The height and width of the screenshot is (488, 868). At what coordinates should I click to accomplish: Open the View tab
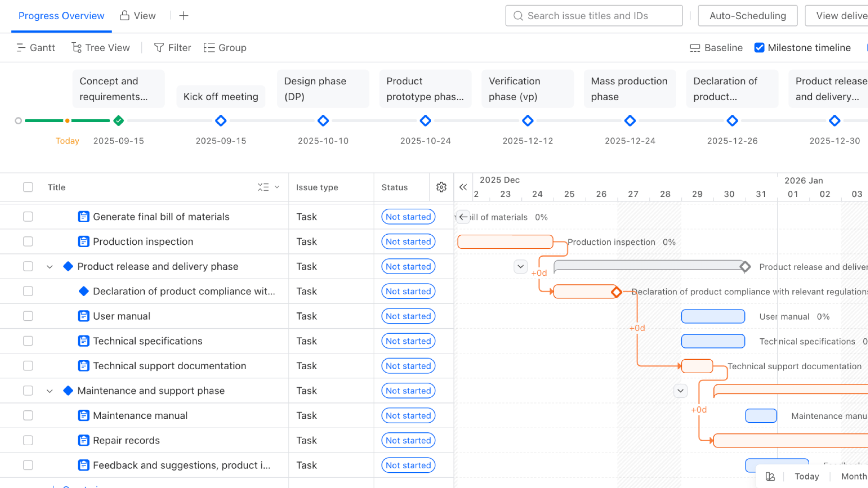(138, 15)
